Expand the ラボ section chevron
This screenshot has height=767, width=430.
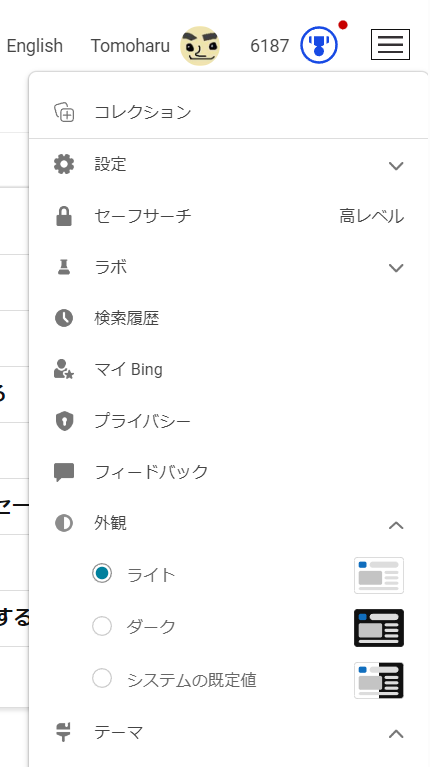[396, 268]
